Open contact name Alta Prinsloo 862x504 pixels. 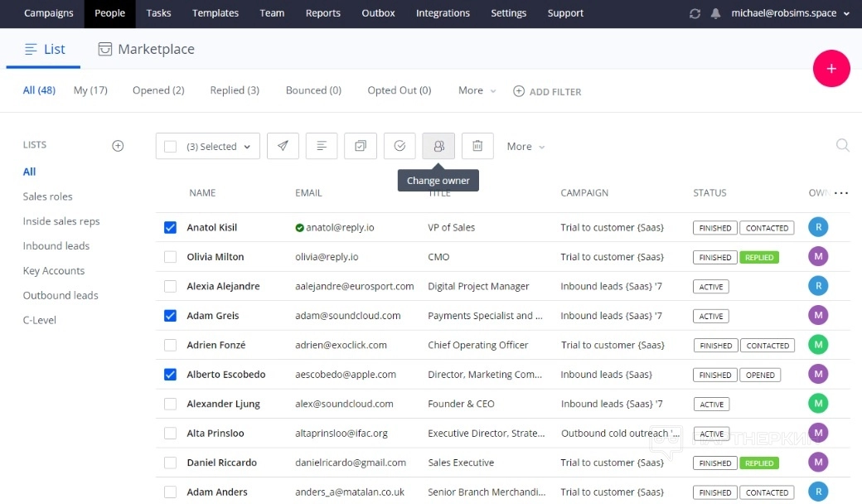coord(215,433)
